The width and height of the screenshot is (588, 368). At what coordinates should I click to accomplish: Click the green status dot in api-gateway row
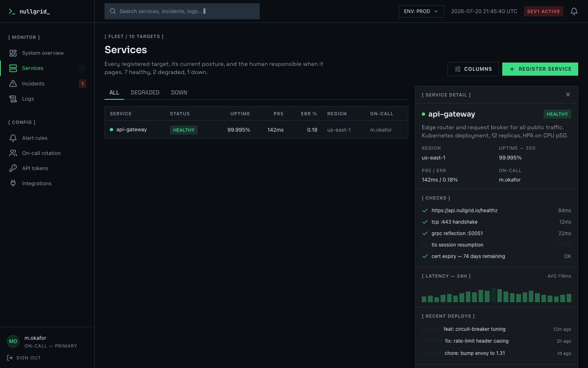click(x=111, y=130)
